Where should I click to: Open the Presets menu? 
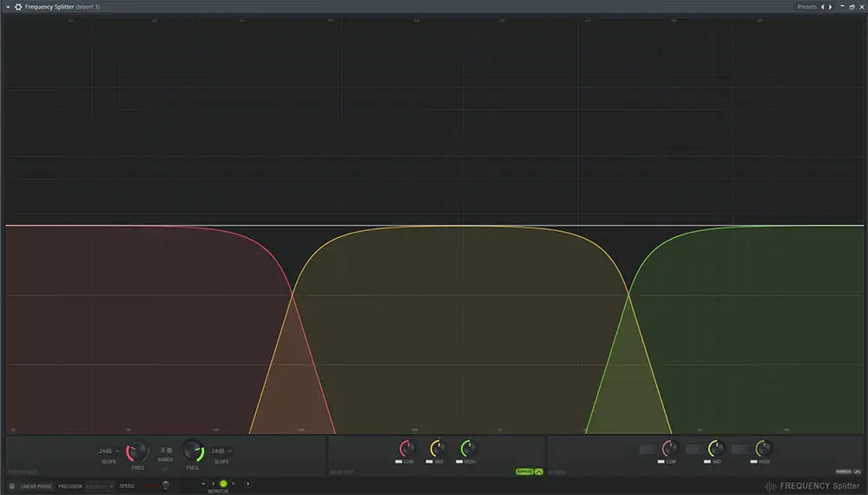point(806,7)
